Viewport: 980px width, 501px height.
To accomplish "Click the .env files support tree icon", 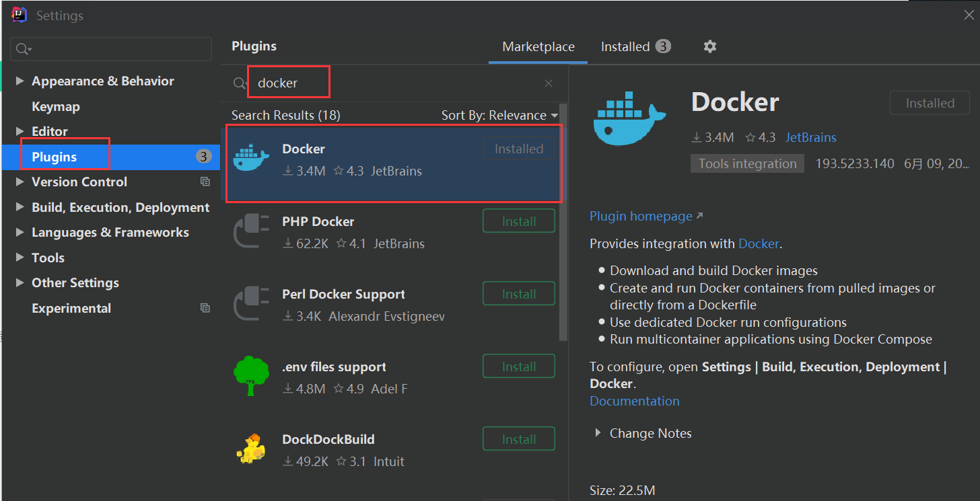I will [x=250, y=376].
